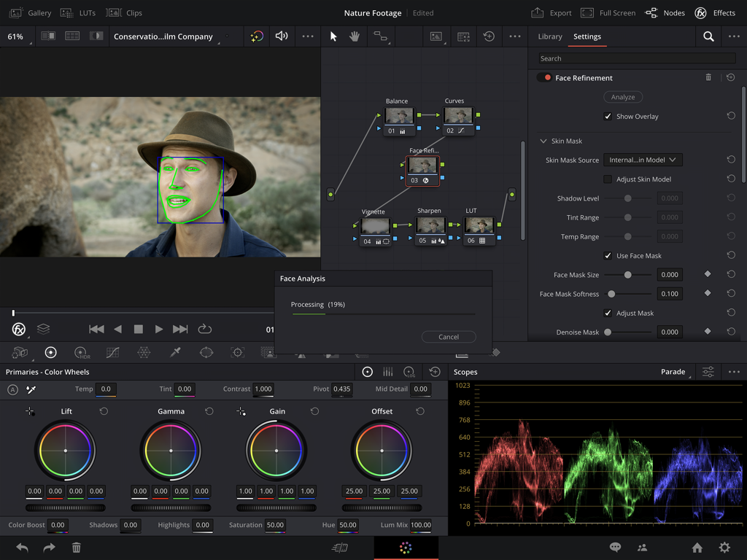Open the Effects panel
The height and width of the screenshot is (560, 747).
[x=716, y=12]
